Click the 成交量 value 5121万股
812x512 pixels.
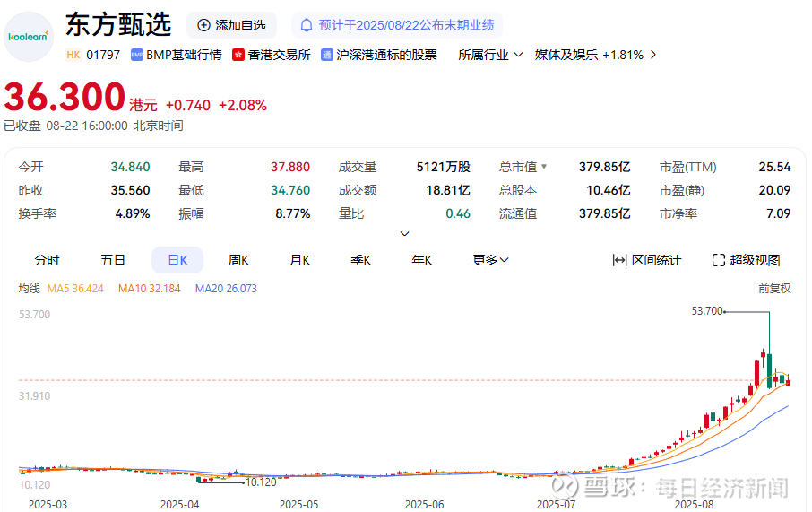click(x=444, y=167)
